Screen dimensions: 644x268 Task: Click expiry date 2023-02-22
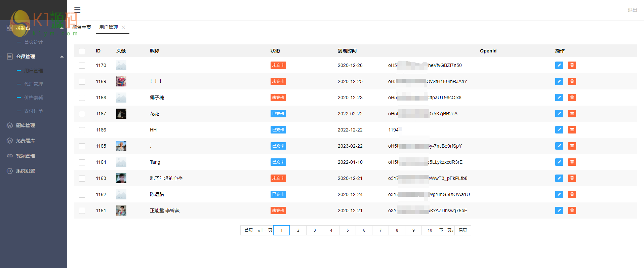350,146
